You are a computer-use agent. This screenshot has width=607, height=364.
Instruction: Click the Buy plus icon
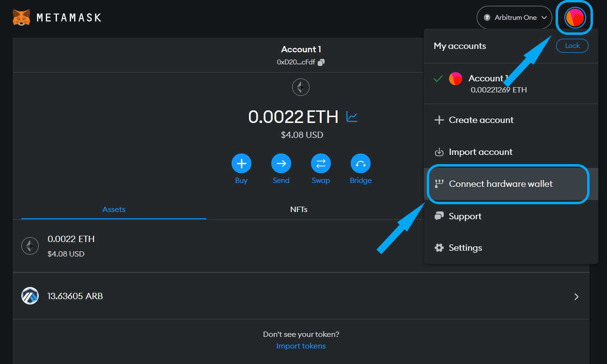tap(241, 164)
